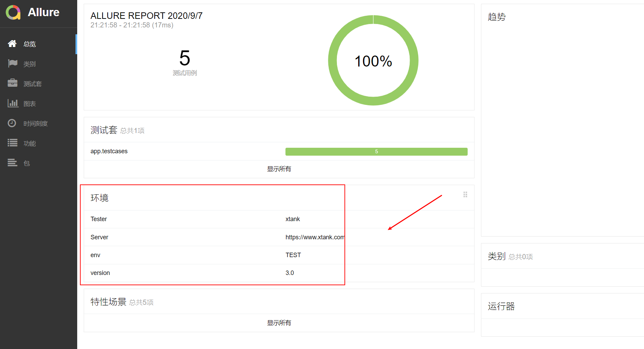644x349 pixels.
Task: Select the 总览 sidebar menu item
Action: [30, 44]
